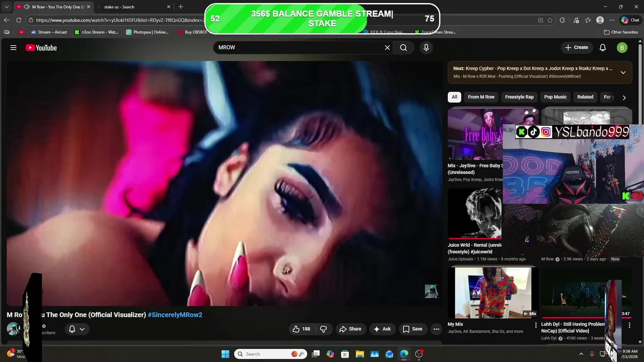Open the My Mix thumbnail
The height and width of the screenshot is (362, 644).
pyautogui.click(x=493, y=293)
